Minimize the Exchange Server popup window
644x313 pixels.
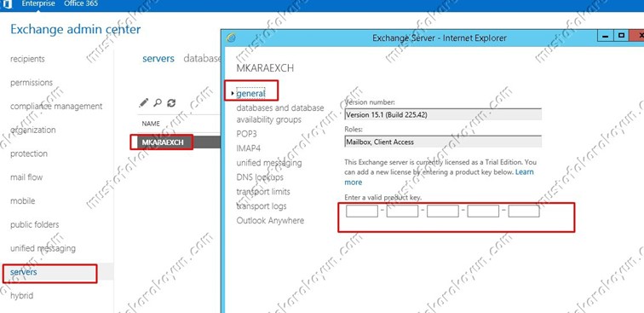coord(605,36)
